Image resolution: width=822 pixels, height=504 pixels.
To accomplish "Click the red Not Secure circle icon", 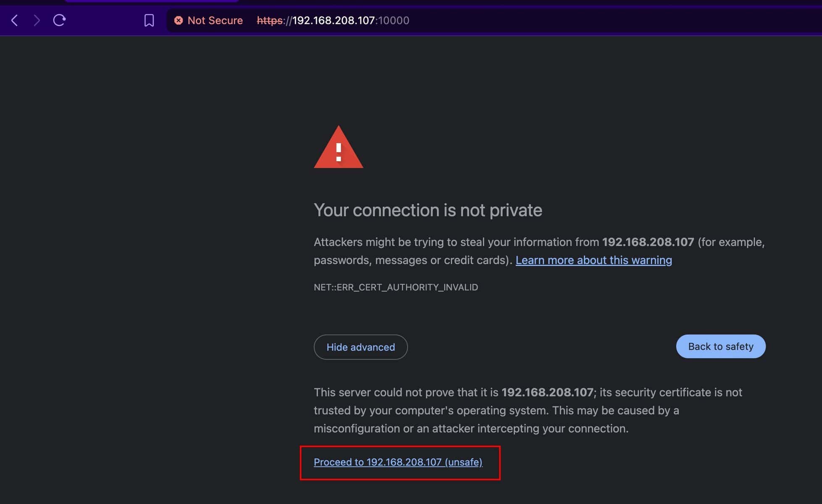I will tap(179, 20).
